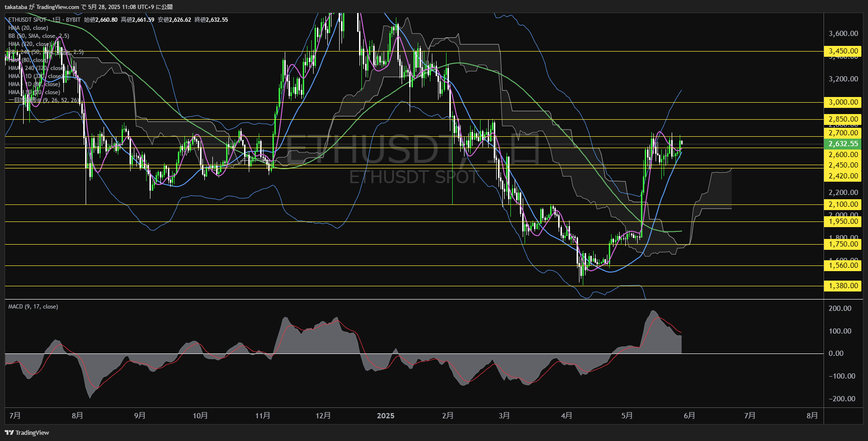The height and width of the screenshot is (441, 868).
Task: Click the 8月 label at far right of time axis
Action: click(812, 415)
